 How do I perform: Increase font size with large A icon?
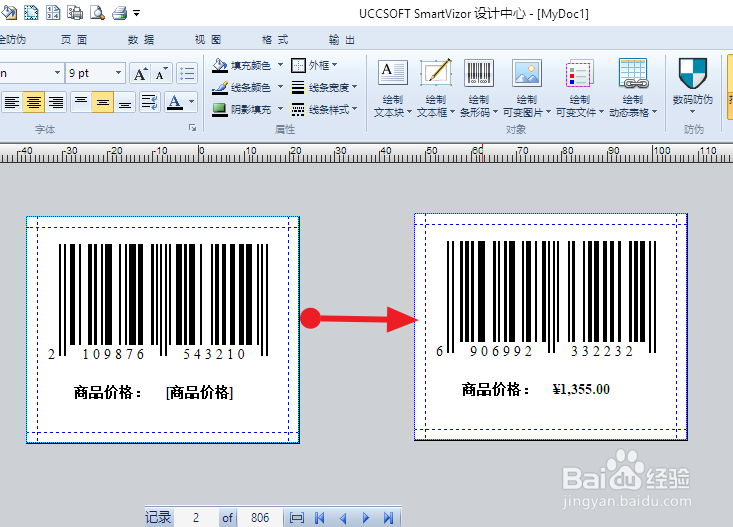click(140, 73)
